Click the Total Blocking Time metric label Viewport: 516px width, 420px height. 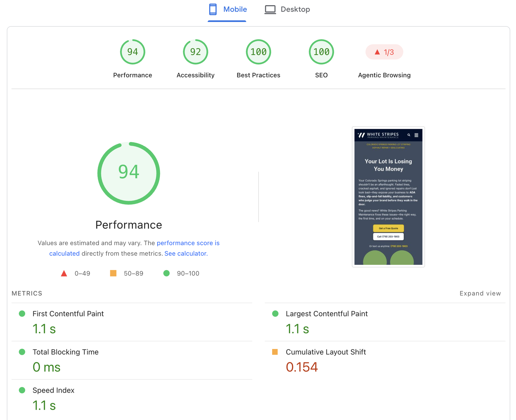(65, 352)
